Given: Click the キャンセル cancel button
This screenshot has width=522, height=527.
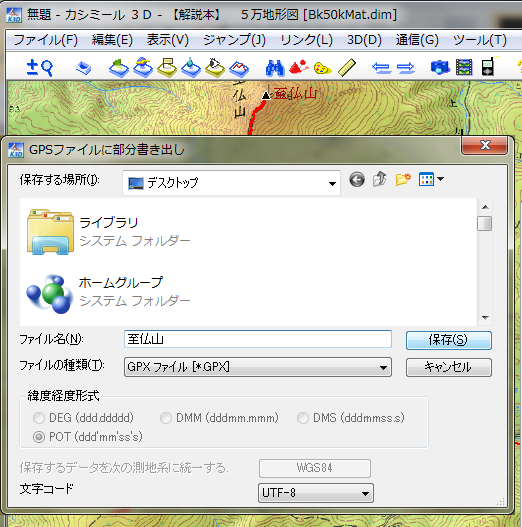Looking at the screenshot, I should click(x=449, y=367).
